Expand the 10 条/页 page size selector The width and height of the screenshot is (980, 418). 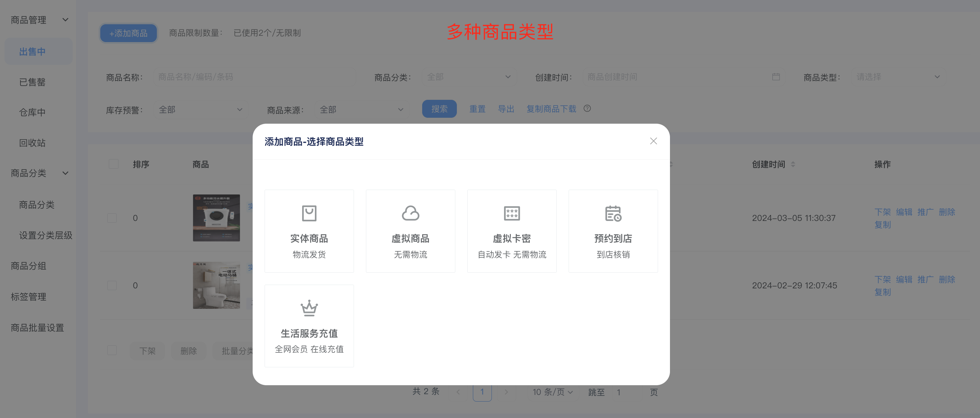click(552, 392)
